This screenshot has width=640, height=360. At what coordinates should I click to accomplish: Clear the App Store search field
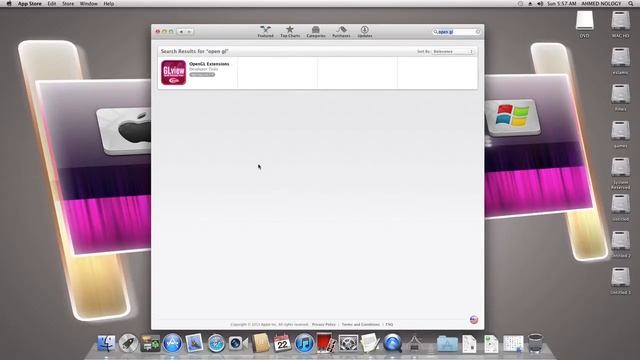click(x=478, y=31)
